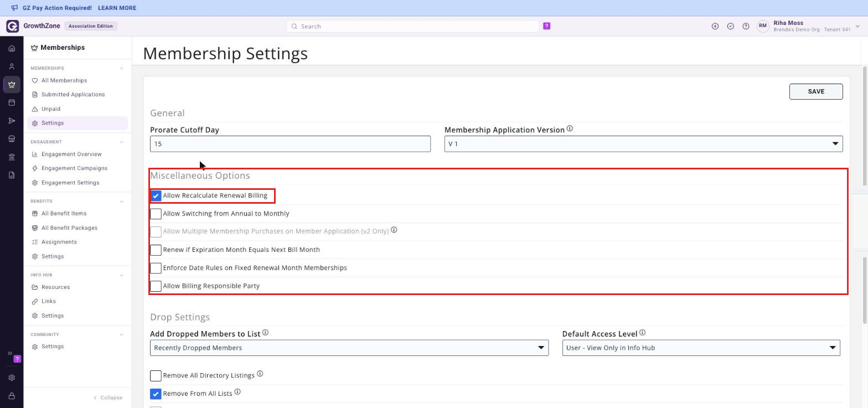The width and height of the screenshot is (868, 408).
Task: Click info icon beside Remove All Directory Listings
Action: click(260, 374)
